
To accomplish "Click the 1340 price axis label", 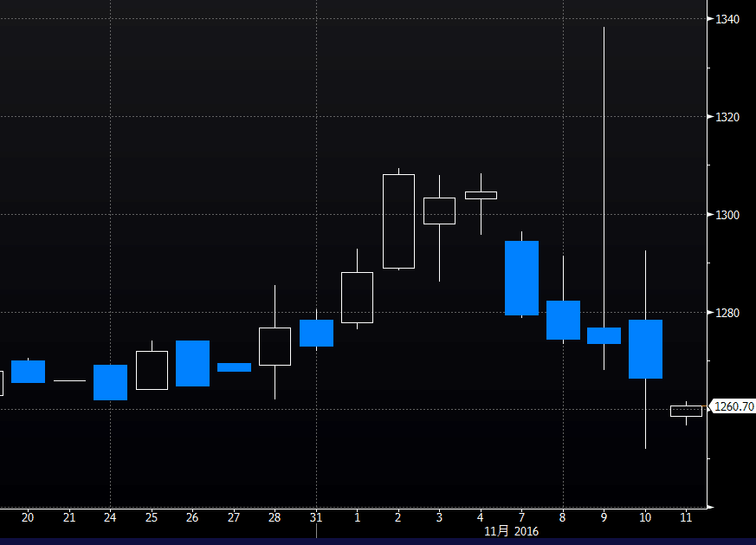I will 726,19.
